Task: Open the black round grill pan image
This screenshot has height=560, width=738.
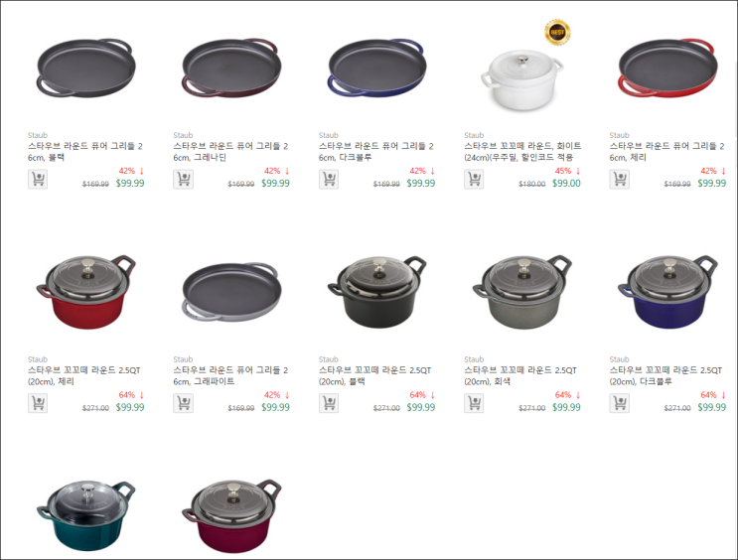Action: (85, 68)
